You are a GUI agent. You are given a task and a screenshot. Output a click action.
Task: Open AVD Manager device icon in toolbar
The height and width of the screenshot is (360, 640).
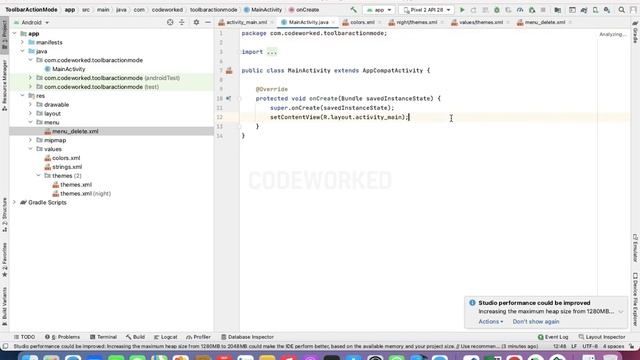tap(596, 10)
